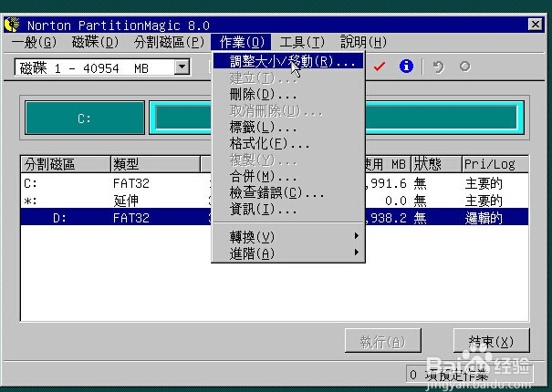This screenshot has width=552, height=392.
Task: Choose 標籤(L)... from the menu
Action: [288, 127]
